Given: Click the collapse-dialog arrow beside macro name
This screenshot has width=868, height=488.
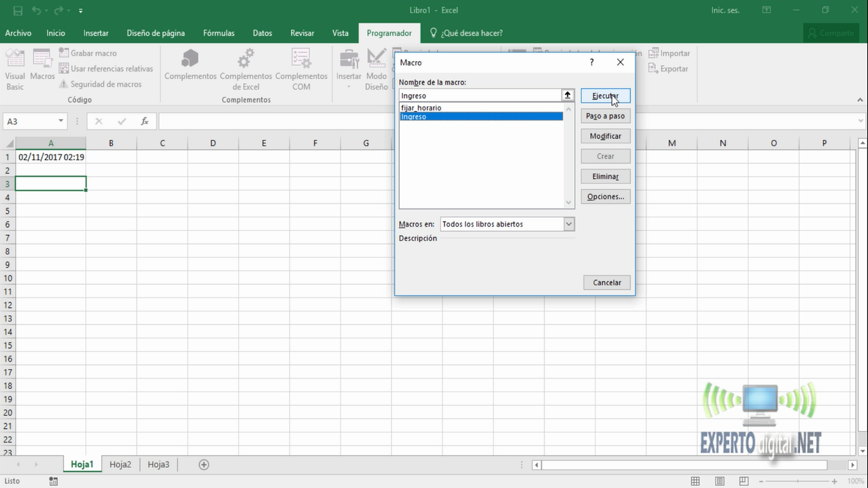Looking at the screenshot, I should 568,96.
